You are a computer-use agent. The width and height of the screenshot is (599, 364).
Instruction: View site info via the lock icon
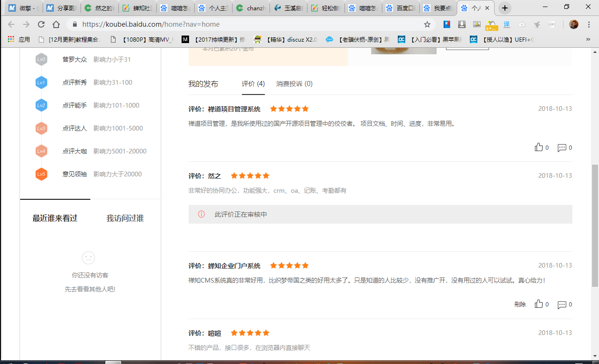pyautogui.click(x=74, y=24)
